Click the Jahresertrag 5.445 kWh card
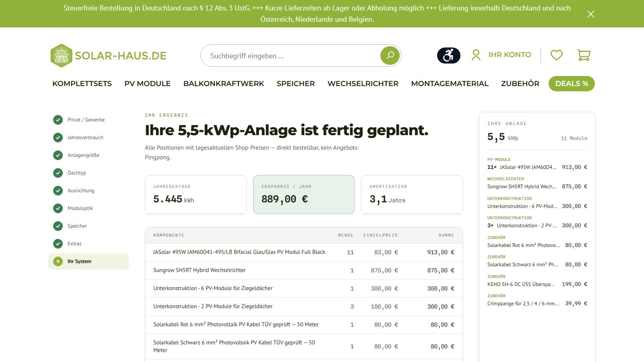Screen dimensions: 644x362 point(196,194)
